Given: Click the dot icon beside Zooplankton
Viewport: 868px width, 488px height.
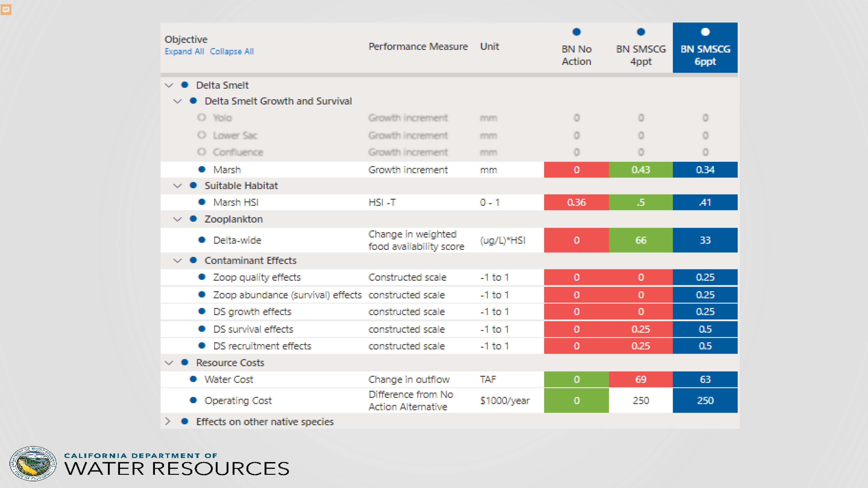Looking at the screenshot, I should pos(193,219).
